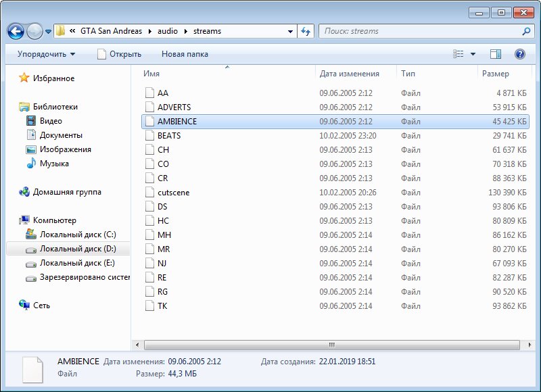
Task: Select the MR file icon
Action: coord(149,249)
